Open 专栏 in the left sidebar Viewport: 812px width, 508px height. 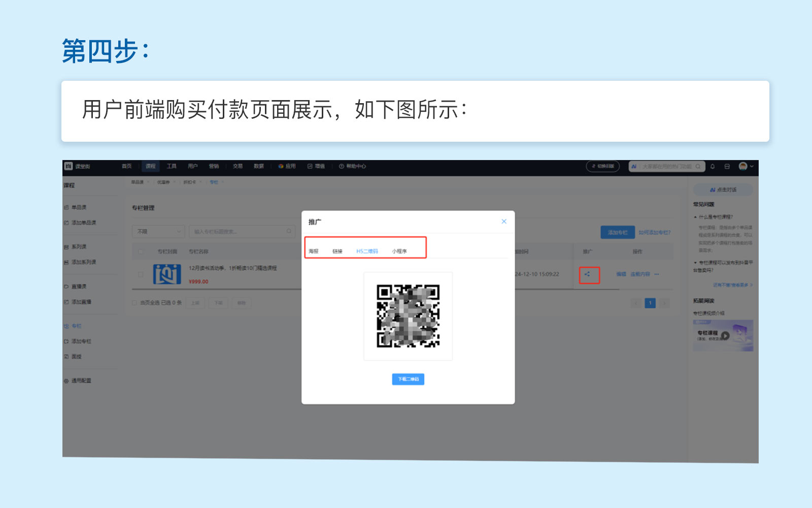click(73, 326)
